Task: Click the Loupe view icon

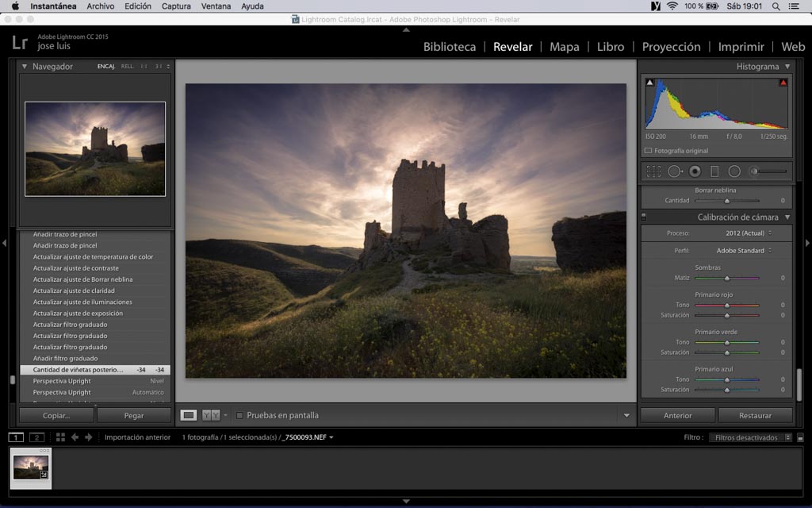Action: [189, 415]
